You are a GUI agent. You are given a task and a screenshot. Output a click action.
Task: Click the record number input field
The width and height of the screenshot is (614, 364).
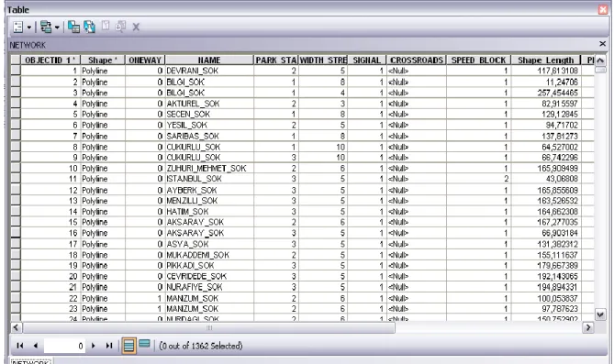tap(64, 346)
